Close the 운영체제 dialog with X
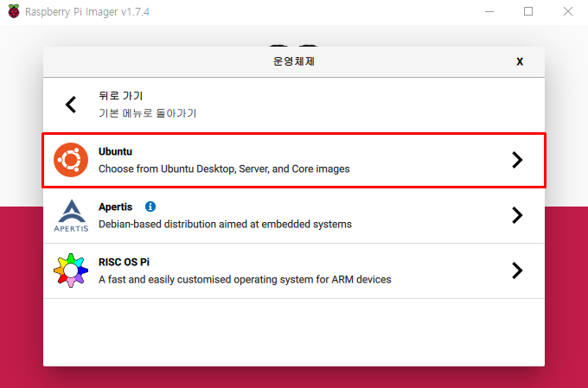This screenshot has height=388, width=588. coord(520,61)
